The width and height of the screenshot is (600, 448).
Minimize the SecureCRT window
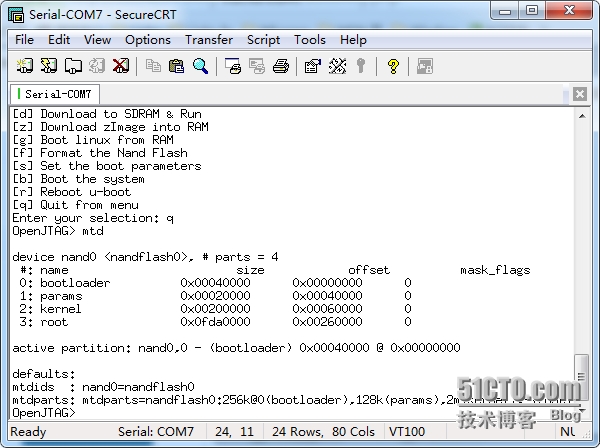tap(505, 11)
